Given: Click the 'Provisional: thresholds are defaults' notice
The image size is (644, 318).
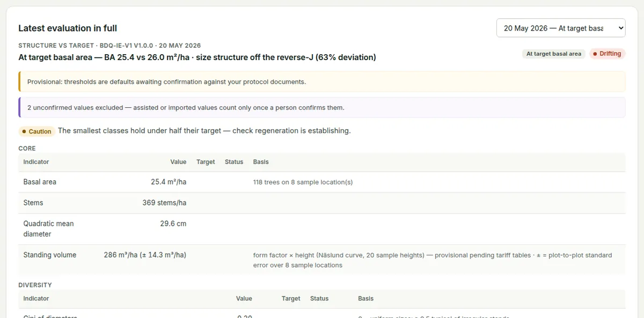Looking at the screenshot, I should (322, 82).
